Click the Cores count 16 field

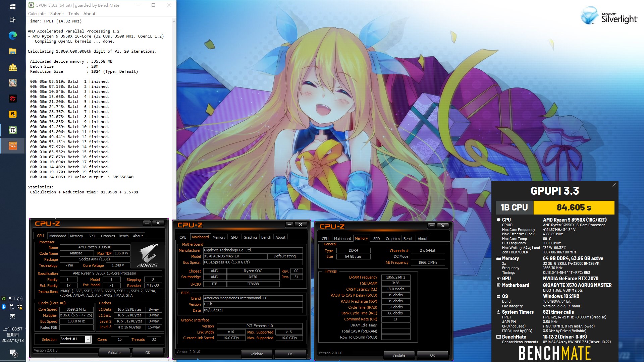click(x=120, y=340)
